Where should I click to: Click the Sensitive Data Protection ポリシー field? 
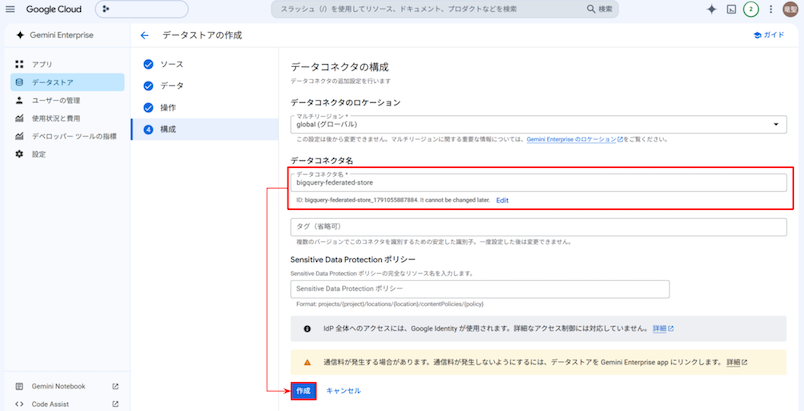[480, 289]
